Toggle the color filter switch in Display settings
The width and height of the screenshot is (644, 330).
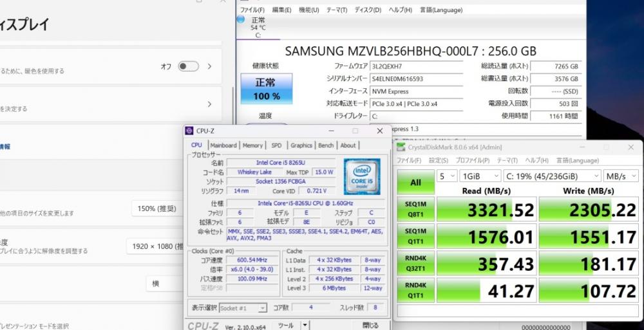189,66
